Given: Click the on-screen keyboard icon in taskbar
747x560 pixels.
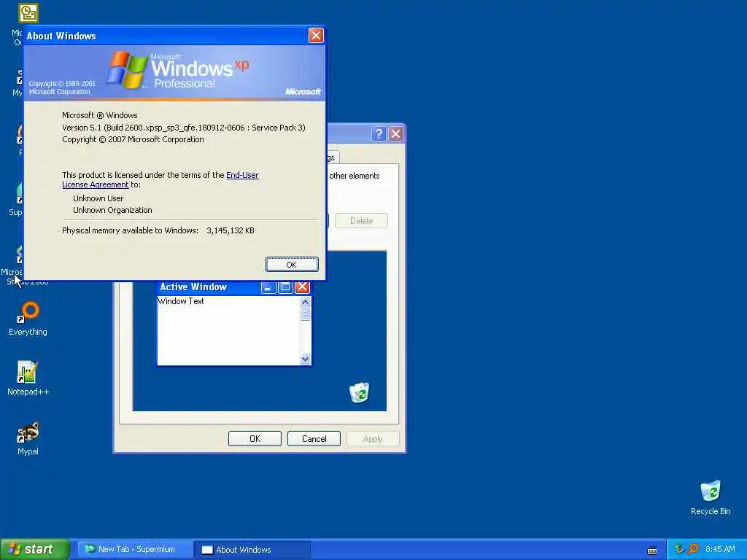Looking at the screenshot, I should [652, 551].
